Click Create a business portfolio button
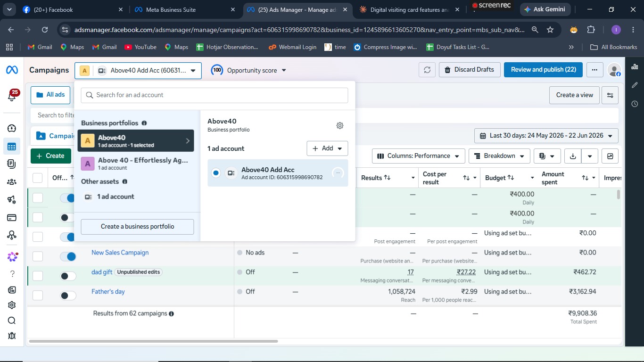Screen dimensions: 644x362 137,227
